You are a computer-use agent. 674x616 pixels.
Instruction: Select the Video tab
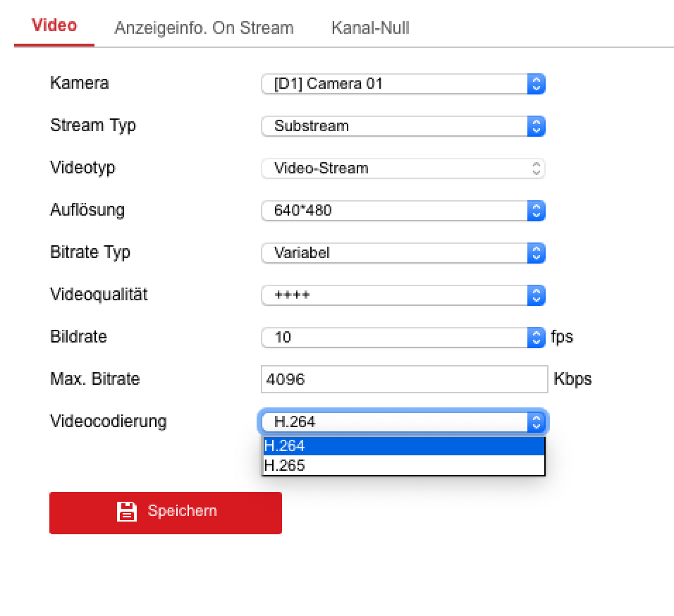(54, 25)
